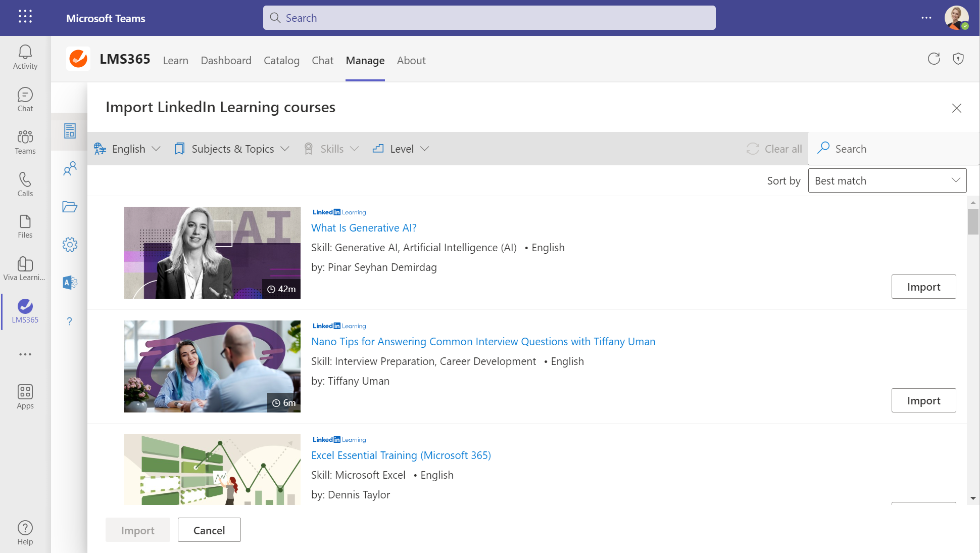
Task: Expand the English language filter
Action: [127, 149]
